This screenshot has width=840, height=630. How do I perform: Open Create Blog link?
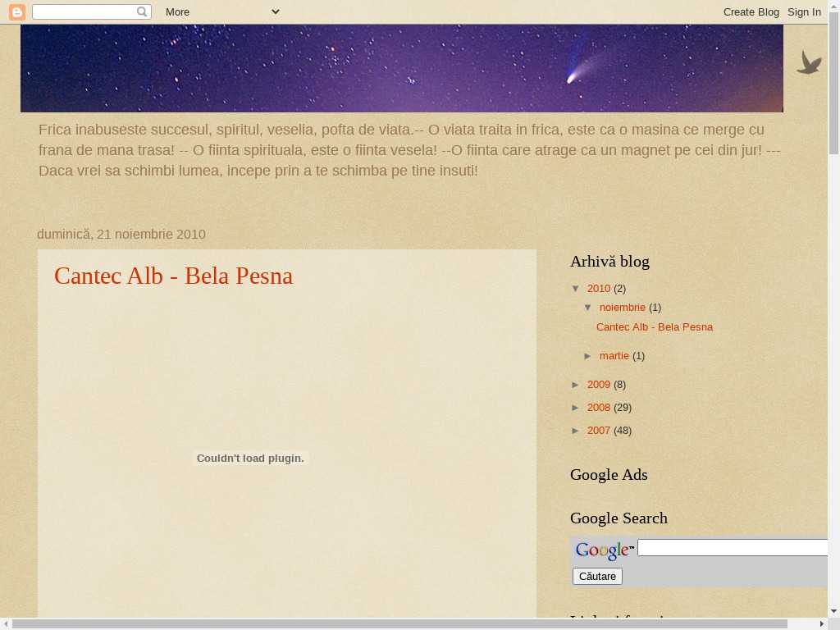pyautogui.click(x=751, y=11)
